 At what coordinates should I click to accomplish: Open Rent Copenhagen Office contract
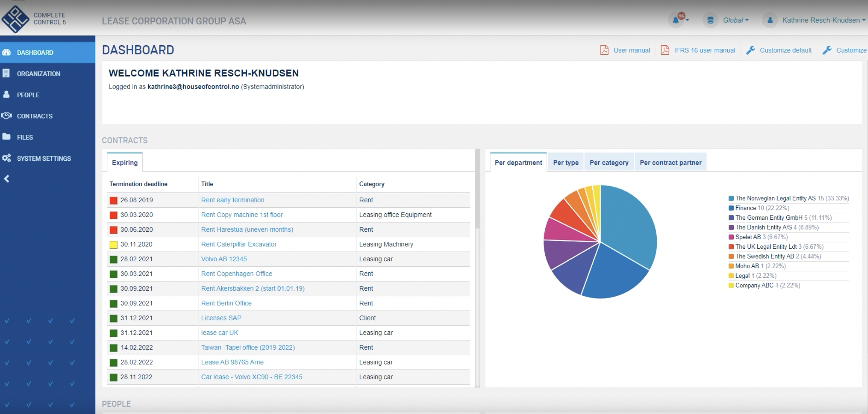(236, 274)
